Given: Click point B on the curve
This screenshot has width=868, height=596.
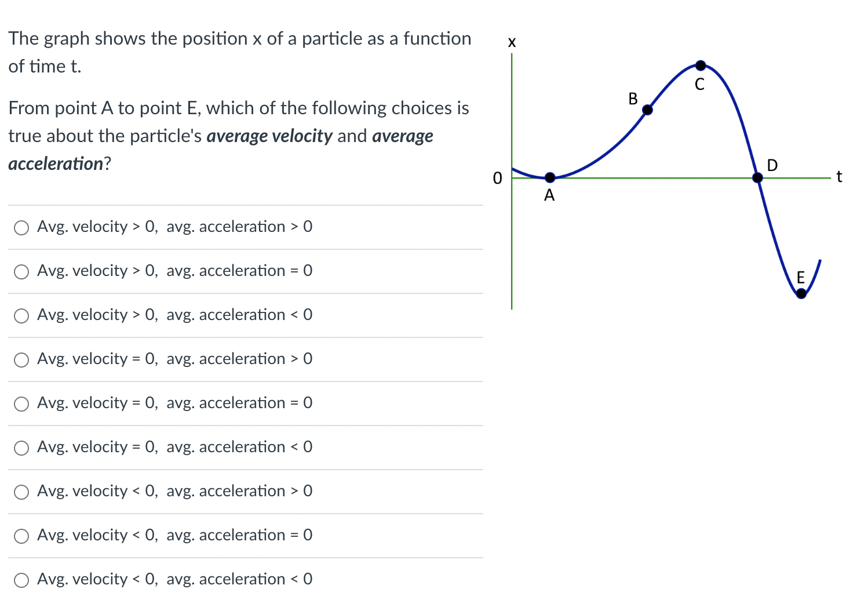Looking at the screenshot, I should 647,110.
